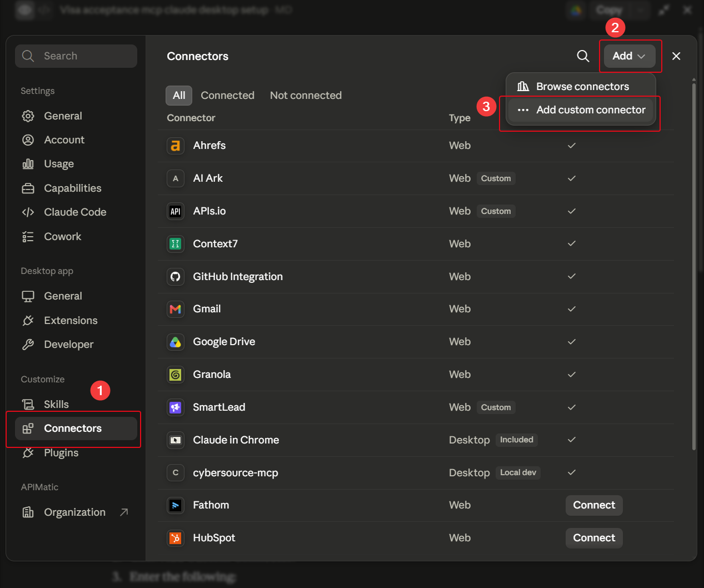The image size is (704, 588).
Task: Switch to the All filter tab
Action: pyautogui.click(x=179, y=96)
